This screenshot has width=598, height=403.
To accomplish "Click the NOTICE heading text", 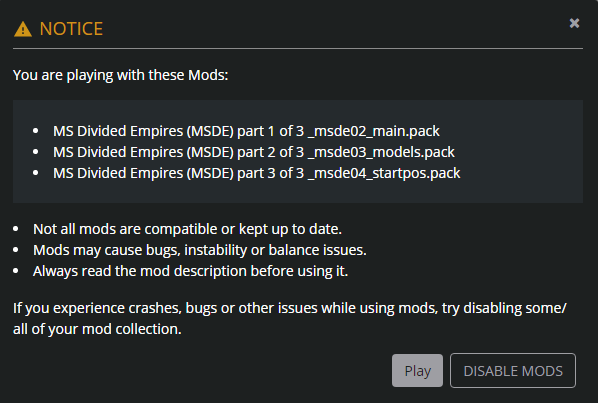I will (71, 29).
